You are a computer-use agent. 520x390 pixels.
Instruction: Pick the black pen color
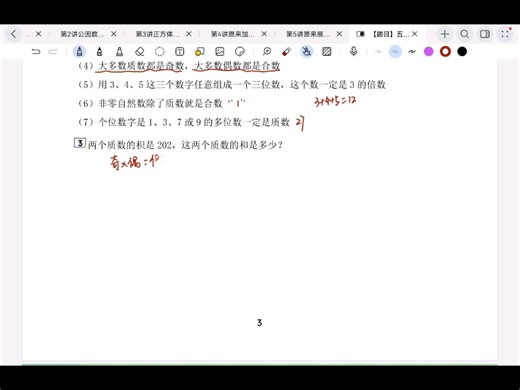pos(462,52)
